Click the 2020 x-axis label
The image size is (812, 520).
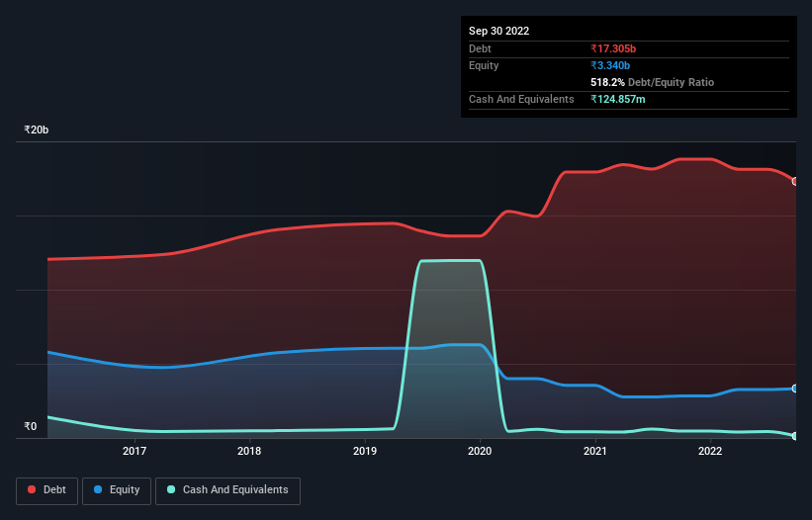pos(480,451)
